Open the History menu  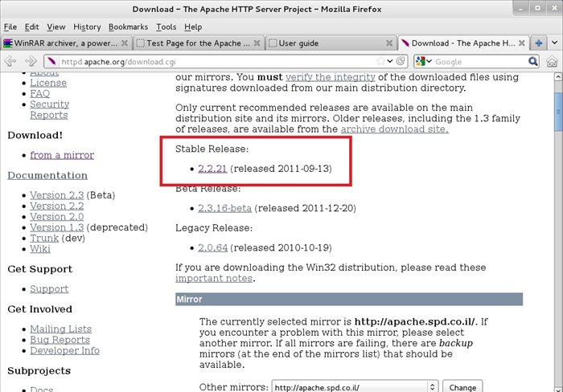(x=87, y=27)
